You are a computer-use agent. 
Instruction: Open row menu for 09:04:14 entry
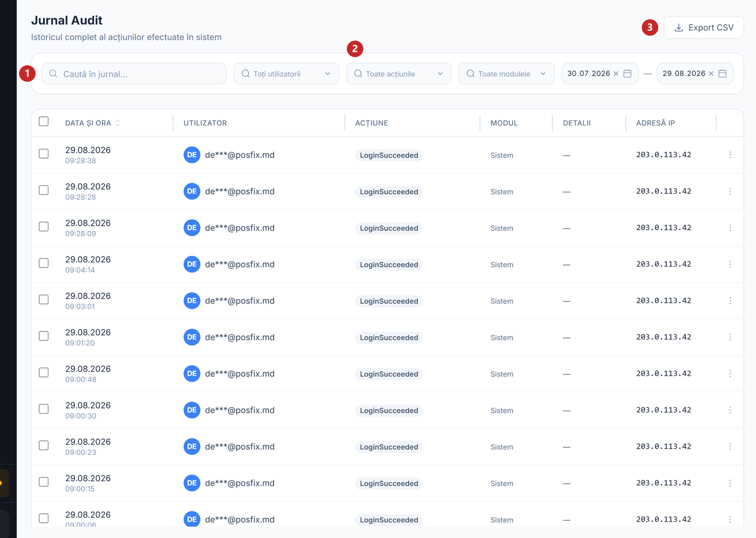(x=730, y=264)
